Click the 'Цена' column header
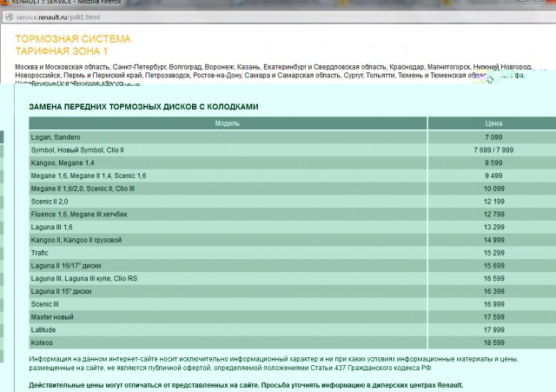 [493, 123]
